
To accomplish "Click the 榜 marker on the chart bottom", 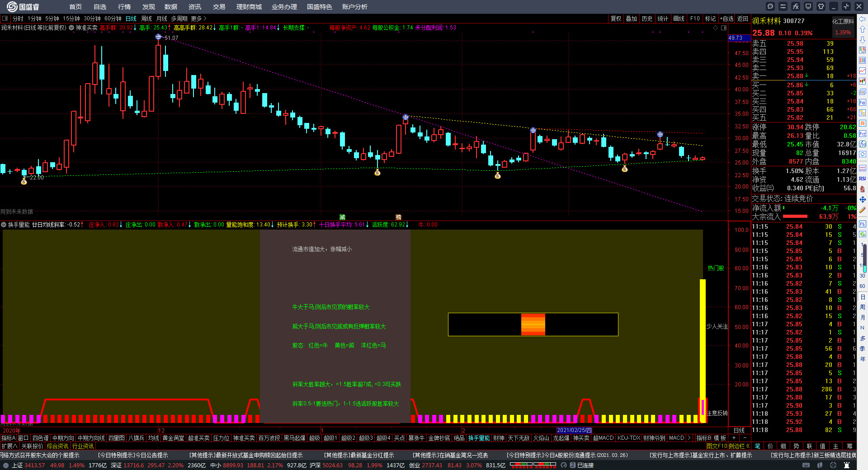I will coord(398,217).
